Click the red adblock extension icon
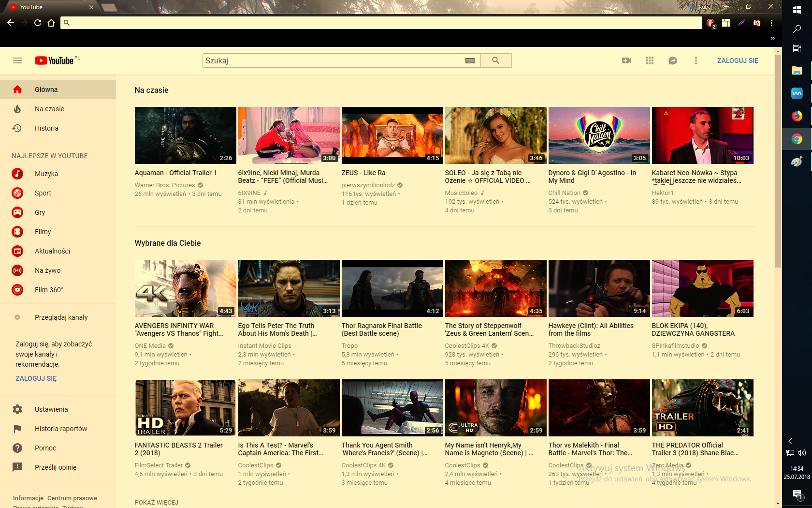 tap(711, 23)
